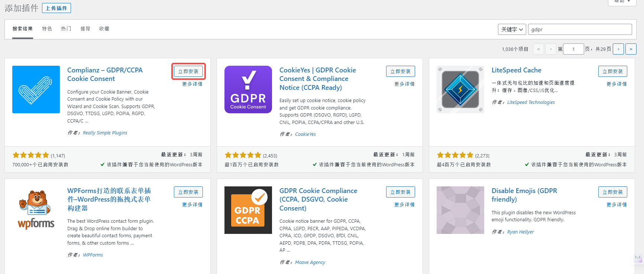Click the WPForms bear mascot icon
Screen dimensions: 644x274
click(x=36, y=210)
